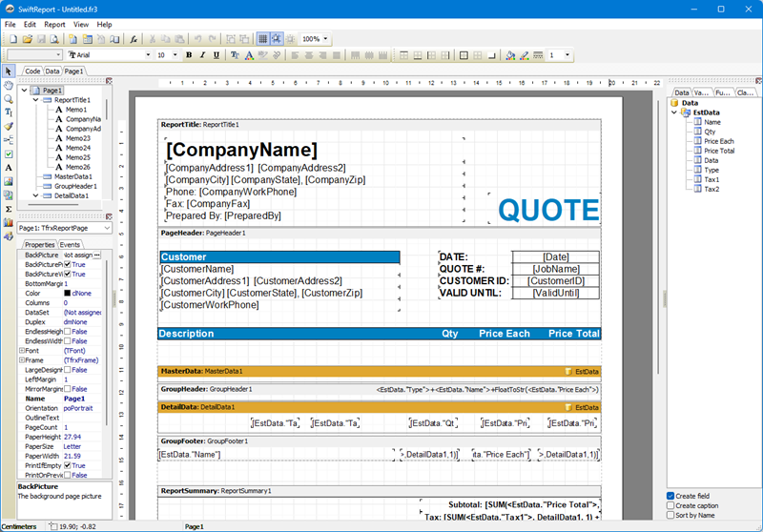Open the page settings icon
The width and height of the screenshot is (763, 532).
pyautogui.click(x=114, y=39)
